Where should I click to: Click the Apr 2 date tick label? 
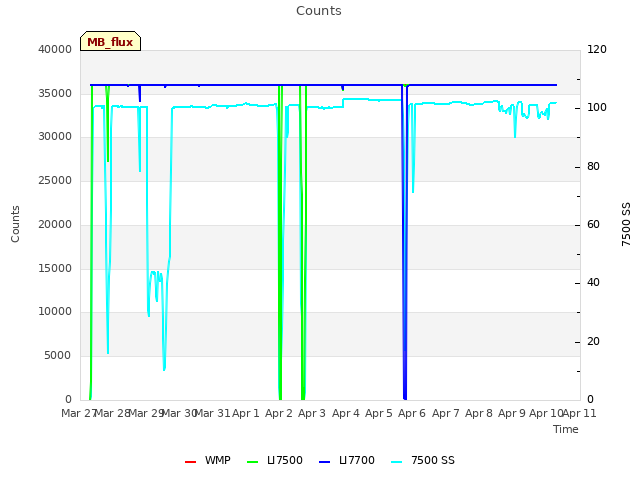[x=279, y=413]
